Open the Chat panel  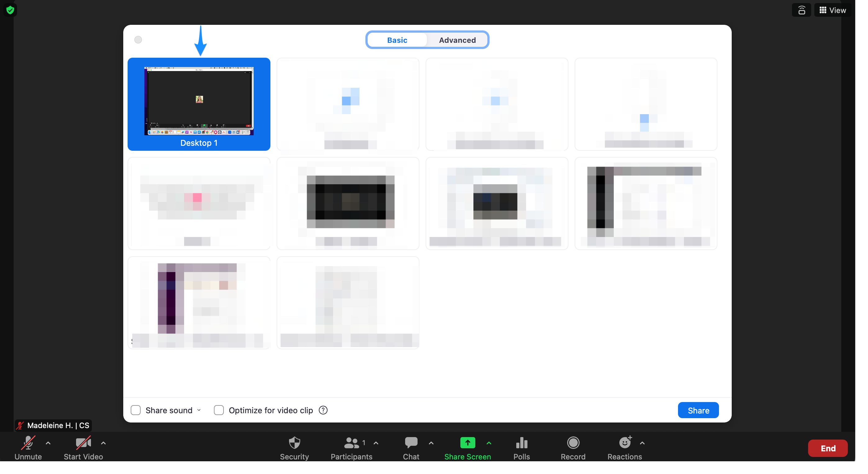[411, 443]
